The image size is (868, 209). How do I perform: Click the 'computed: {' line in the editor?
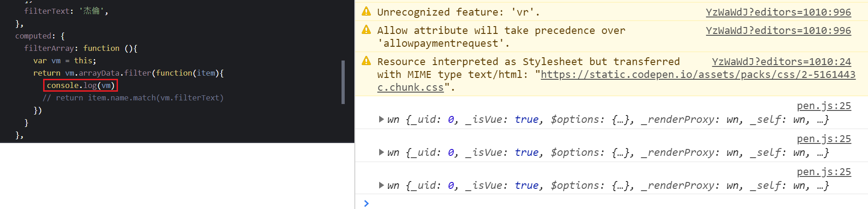[x=40, y=36]
